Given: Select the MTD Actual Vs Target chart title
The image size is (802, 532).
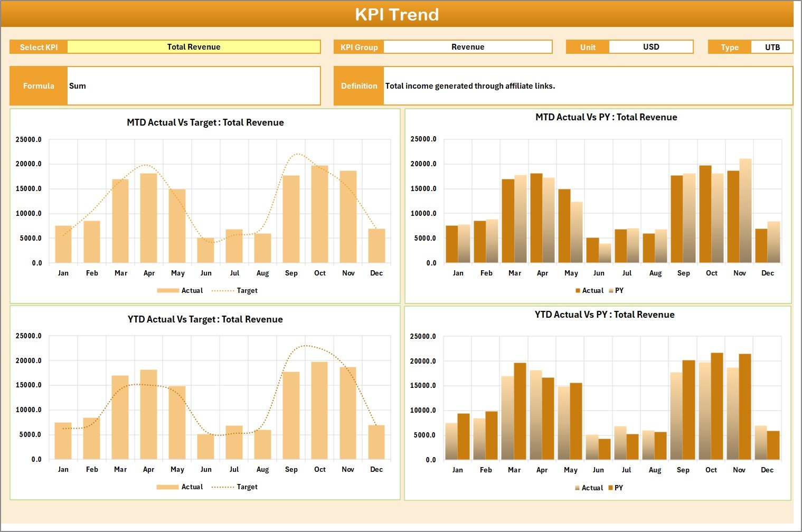Looking at the screenshot, I should coord(206,122).
